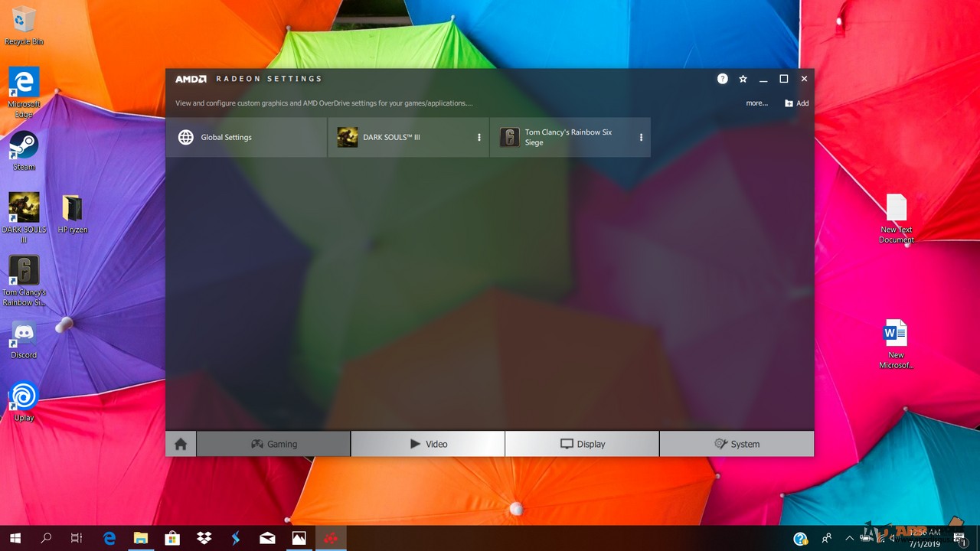980x551 pixels.
Task: Show hidden system tray icons
Action: coord(849,539)
